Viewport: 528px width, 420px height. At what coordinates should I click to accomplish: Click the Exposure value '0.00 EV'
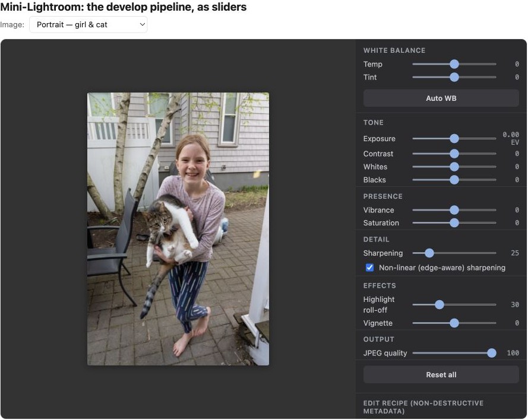click(x=511, y=138)
